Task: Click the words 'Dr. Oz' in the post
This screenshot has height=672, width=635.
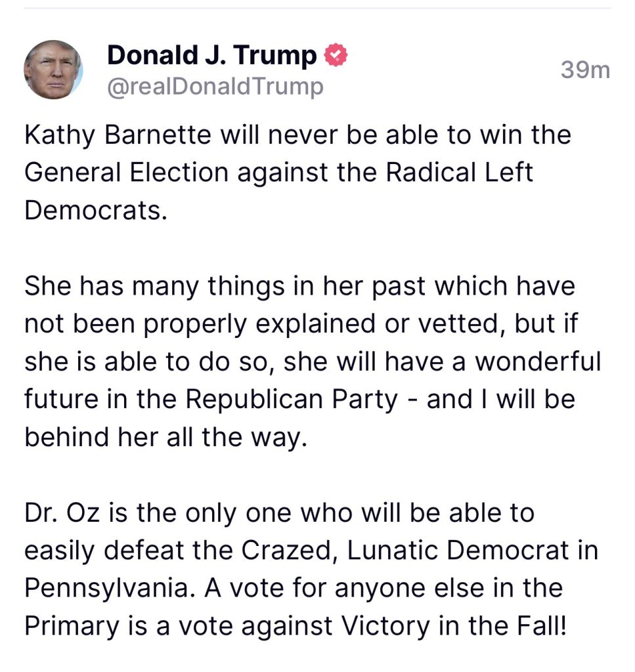Action: [62, 513]
